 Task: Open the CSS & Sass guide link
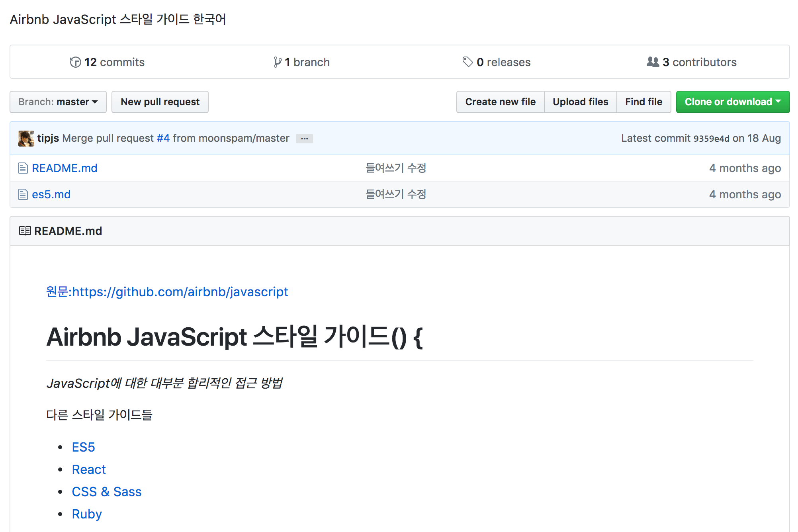(x=106, y=492)
